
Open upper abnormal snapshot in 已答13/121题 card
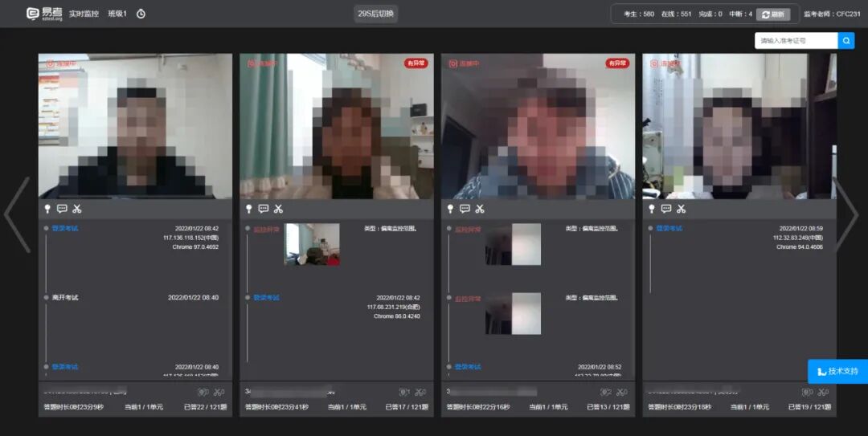click(513, 244)
